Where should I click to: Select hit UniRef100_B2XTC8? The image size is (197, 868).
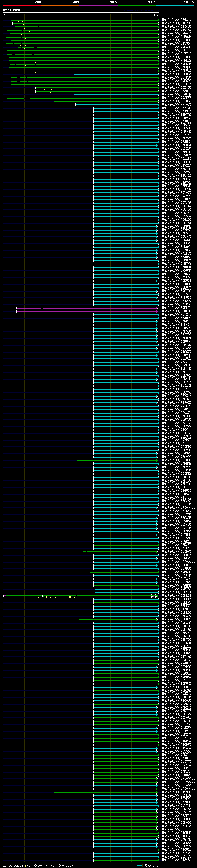click(x=177, y=856)
